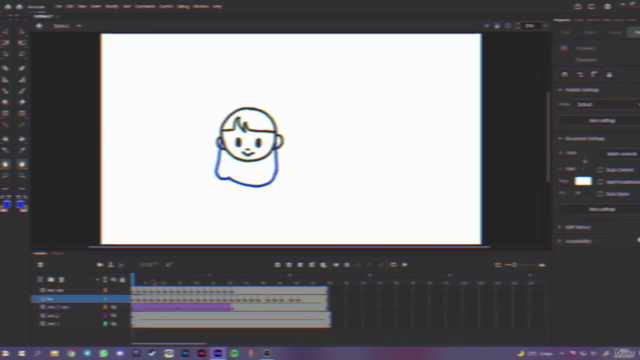
Task: Click the blue fill color swatch in tools panel
Action: [21, 204]
